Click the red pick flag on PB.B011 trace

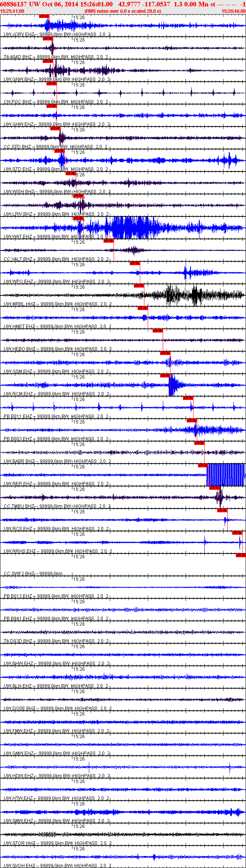pos(188,398)
